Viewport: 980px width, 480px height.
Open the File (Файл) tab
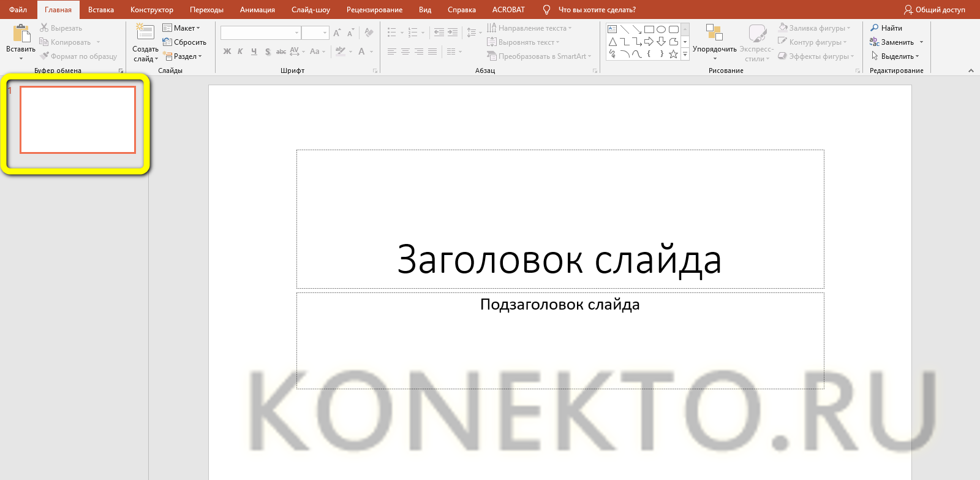[18, 10]
